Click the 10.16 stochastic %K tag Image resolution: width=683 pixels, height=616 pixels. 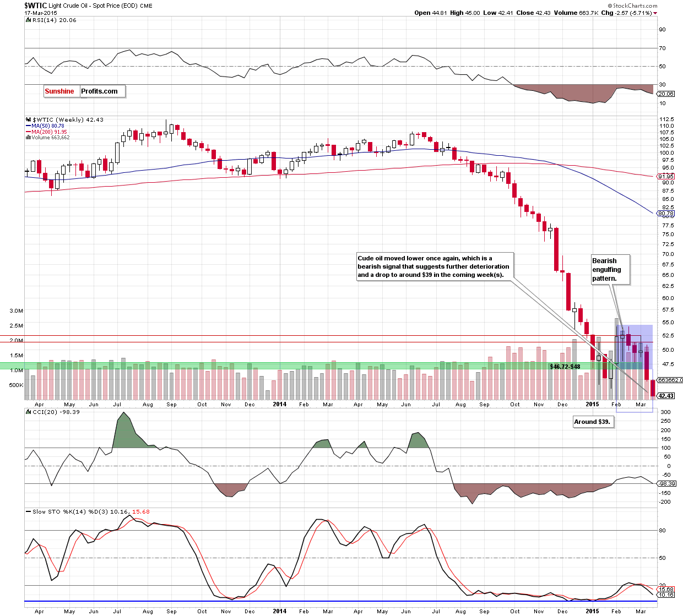pyautogui.click(x=666, y=595)
